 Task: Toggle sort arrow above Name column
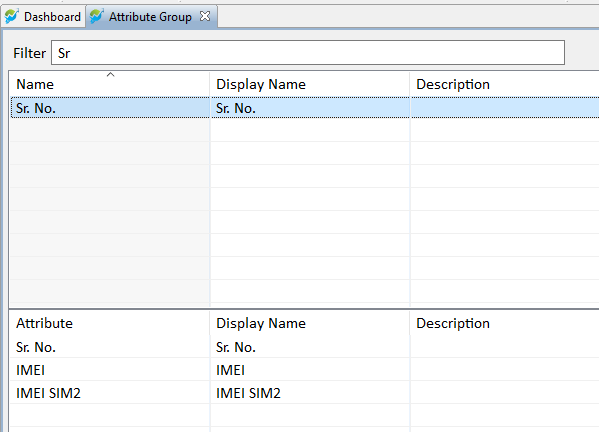coord(110,74)
